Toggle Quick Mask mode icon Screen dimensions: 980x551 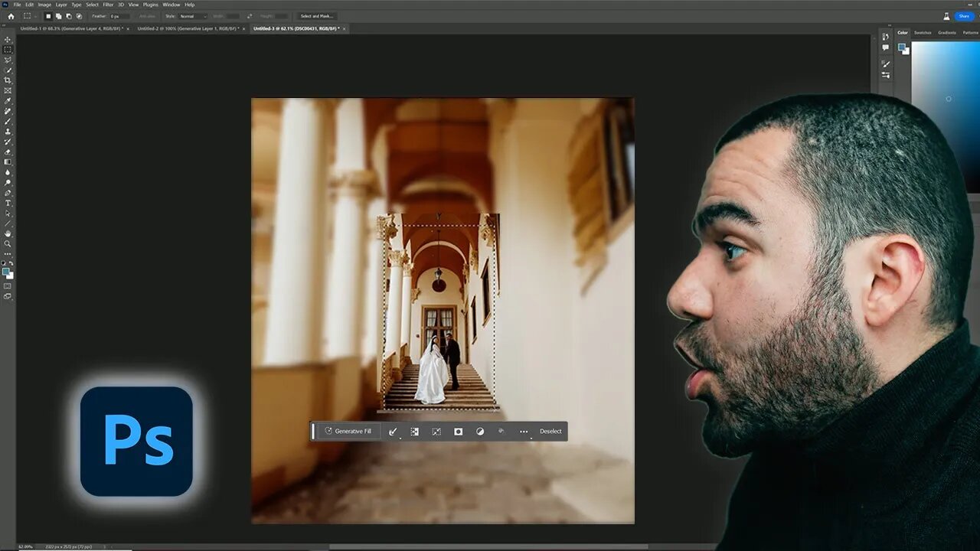[x=8, y=285]
